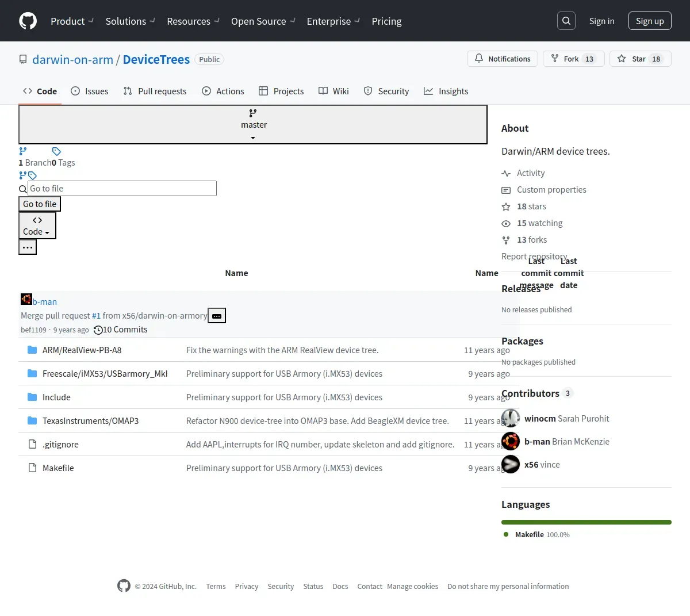Open ARM/RealView-PB-A8 folder
This screenshot has width=690, height=616.
coord(82,350)
